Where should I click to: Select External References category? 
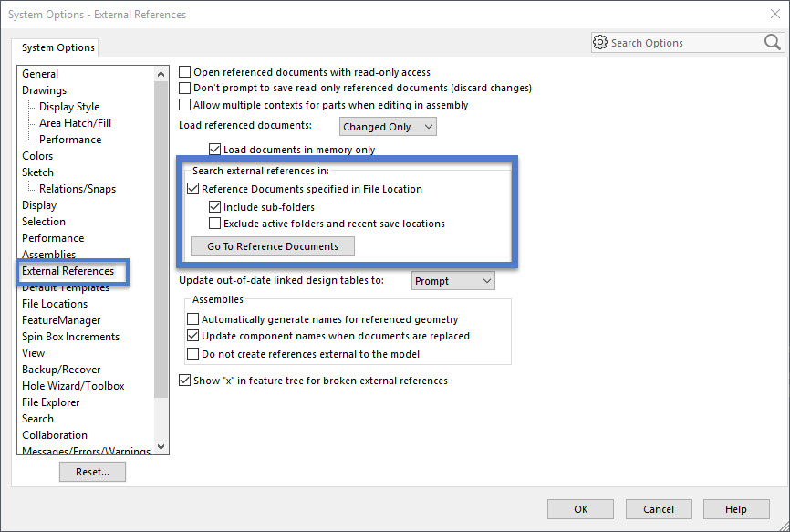click(68, 271)
